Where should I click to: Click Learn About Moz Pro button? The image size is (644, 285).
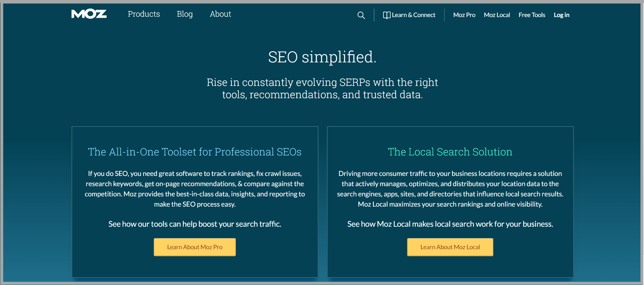(x=195, y=247)
